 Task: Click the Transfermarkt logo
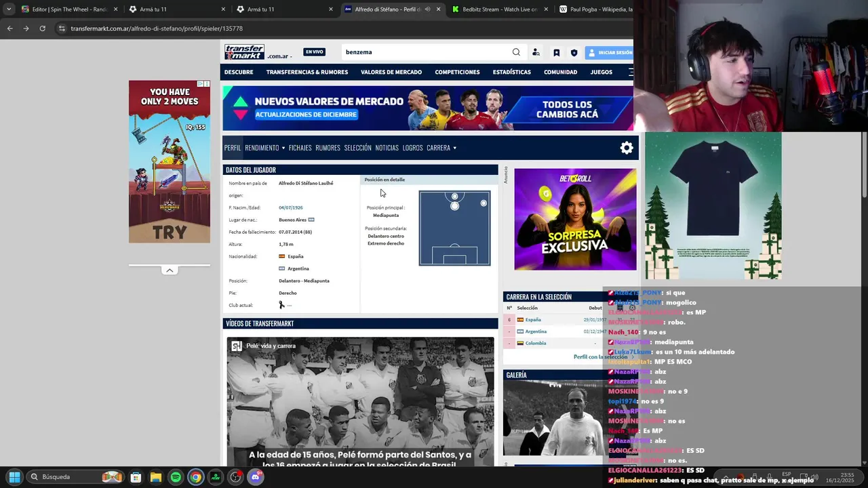(x=244, y=52)
